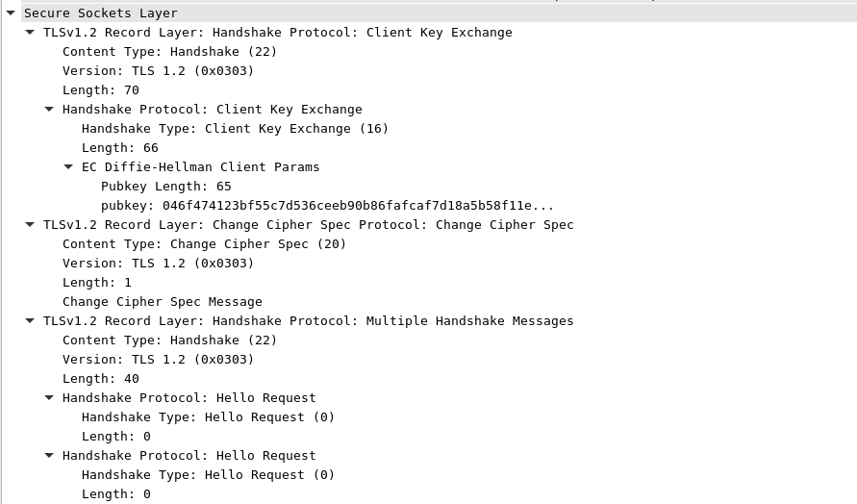Viewport: 857px width, 504px height.
Task: Collapse the Client Key Exchange record layer
Action: [x=30, y=32]
